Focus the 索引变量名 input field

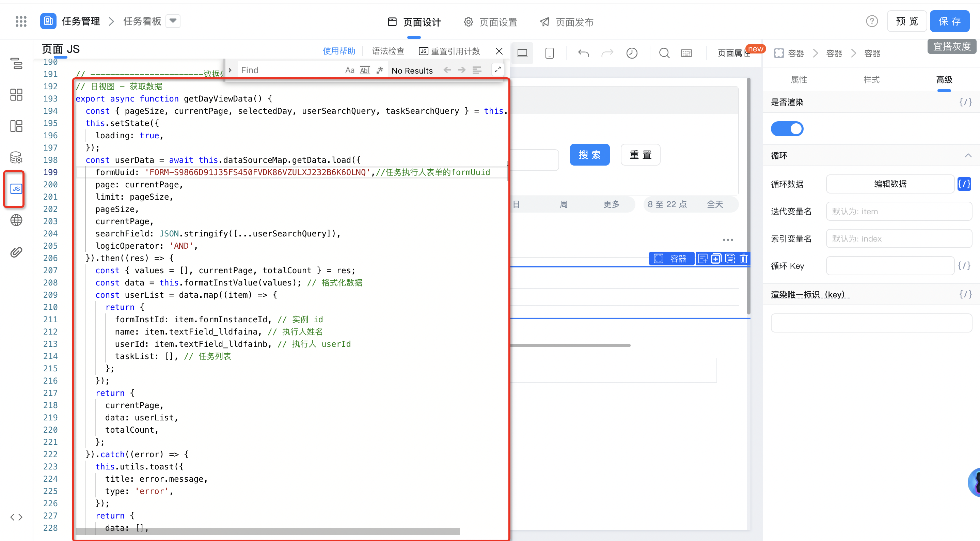pos(899,239)
